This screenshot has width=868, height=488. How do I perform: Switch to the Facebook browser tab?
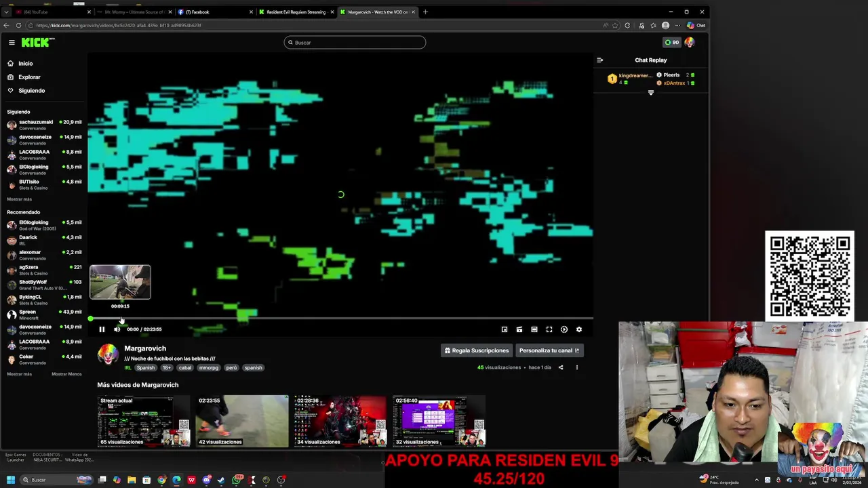click(x=215, y=12)
